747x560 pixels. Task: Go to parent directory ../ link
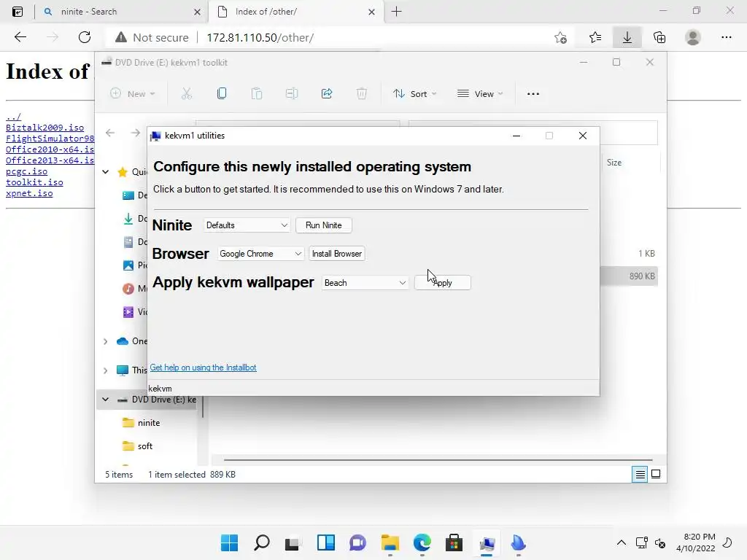pos(13,117)
